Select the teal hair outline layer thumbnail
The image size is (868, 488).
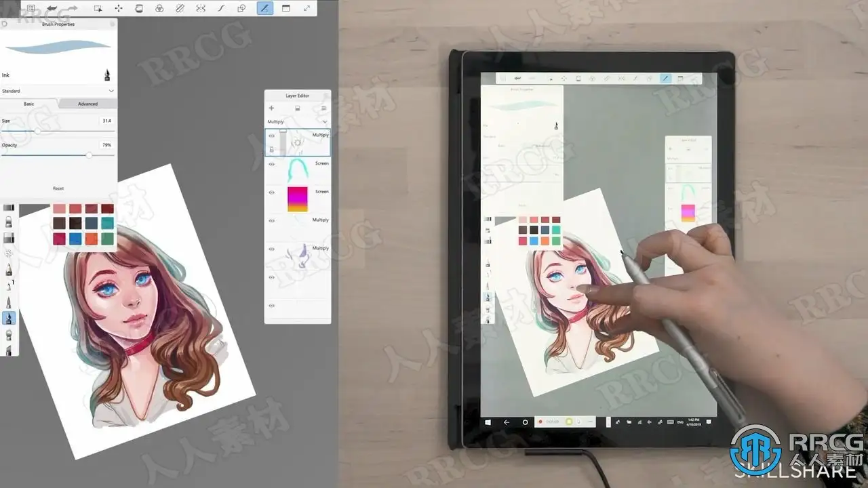pyautogui.click(x=298, y=171)
